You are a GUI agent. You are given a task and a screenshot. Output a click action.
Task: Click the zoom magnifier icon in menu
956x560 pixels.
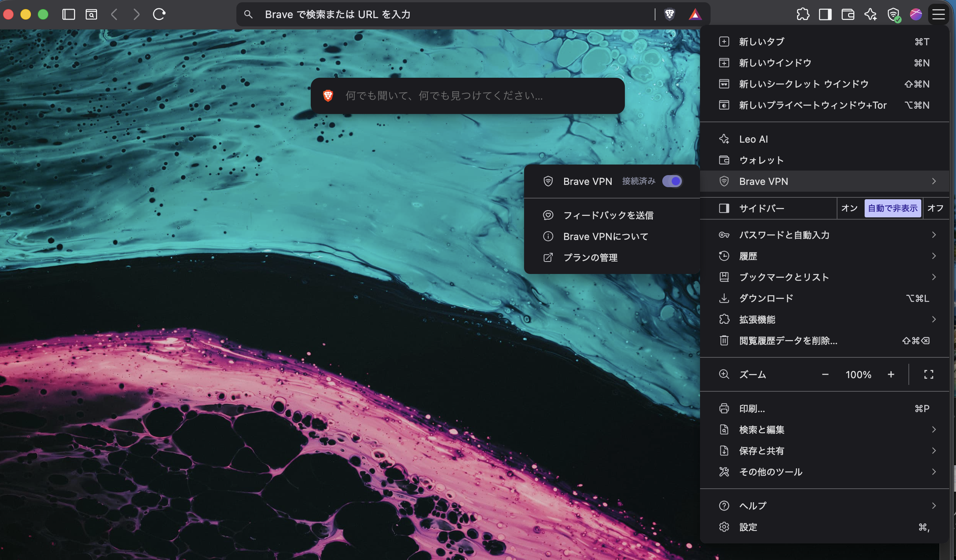(x=724, y=375)
